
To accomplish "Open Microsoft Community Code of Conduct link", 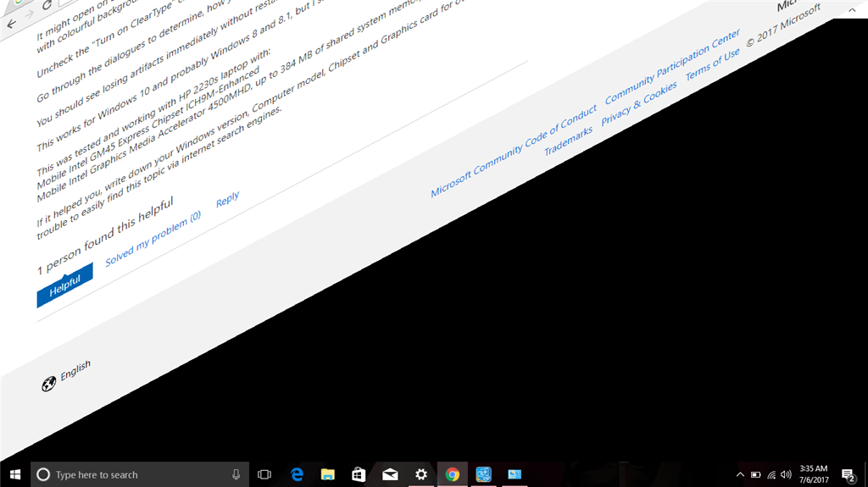I will [x=514, y=151].
